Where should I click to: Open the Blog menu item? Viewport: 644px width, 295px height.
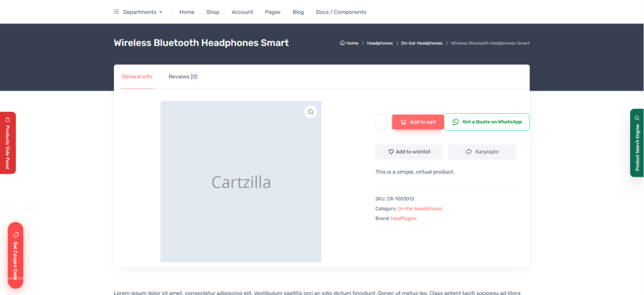pos(298,12)
